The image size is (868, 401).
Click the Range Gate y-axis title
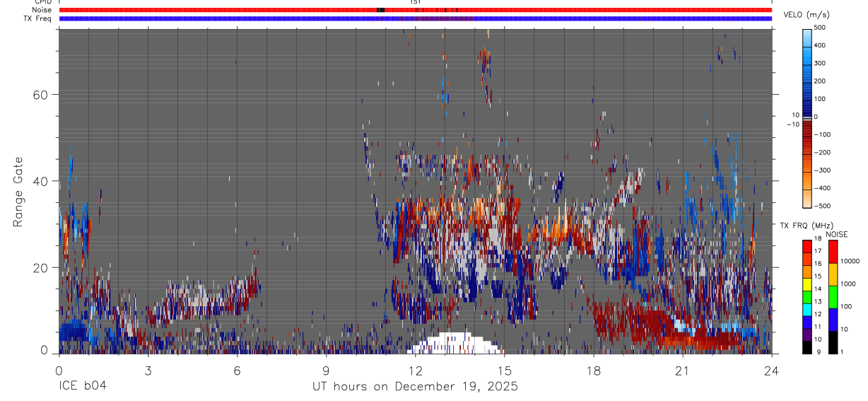tap(19, 192)
